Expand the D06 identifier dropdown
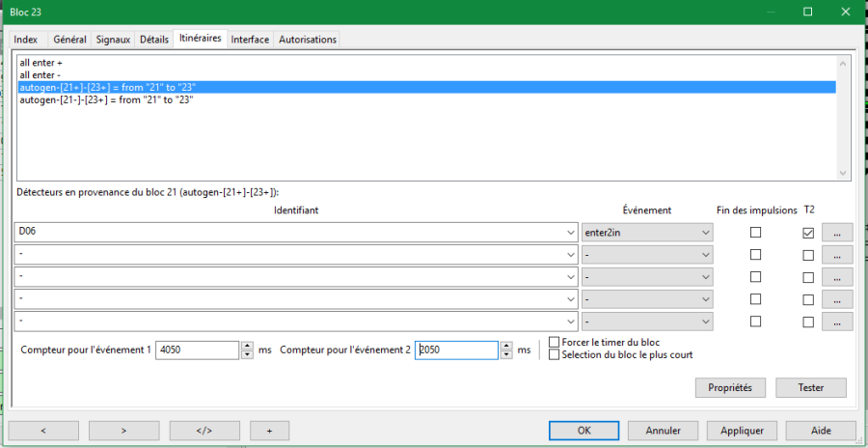 point(568,233)
